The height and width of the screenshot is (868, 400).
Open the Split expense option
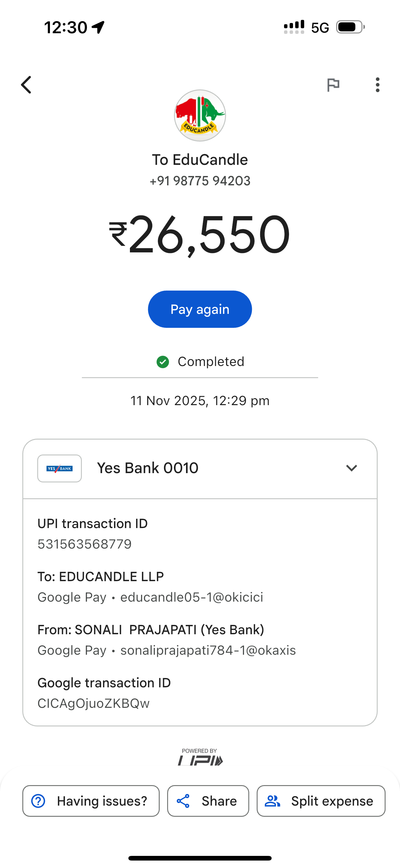[x=321, y=801]
